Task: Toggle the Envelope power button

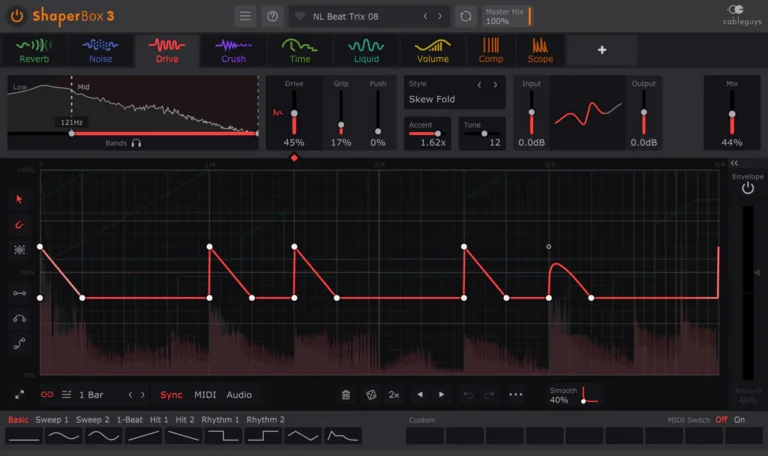Action: click(x=747, y=188)
